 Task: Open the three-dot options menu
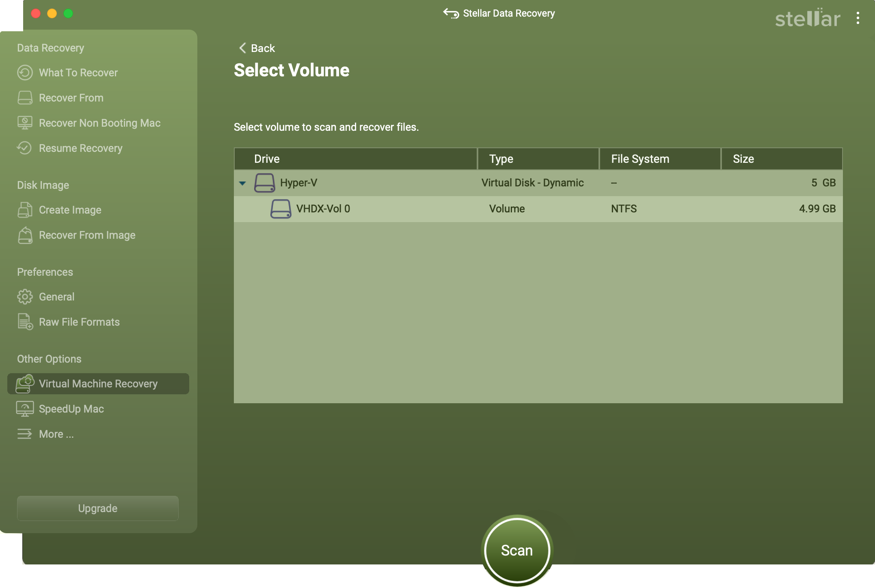pyautogui.click(x=858, y=18)
